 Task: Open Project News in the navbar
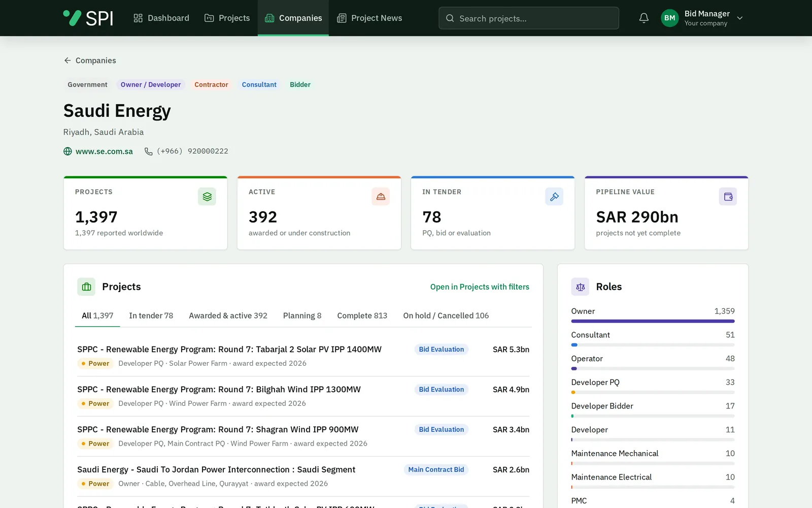coord(369,18)
